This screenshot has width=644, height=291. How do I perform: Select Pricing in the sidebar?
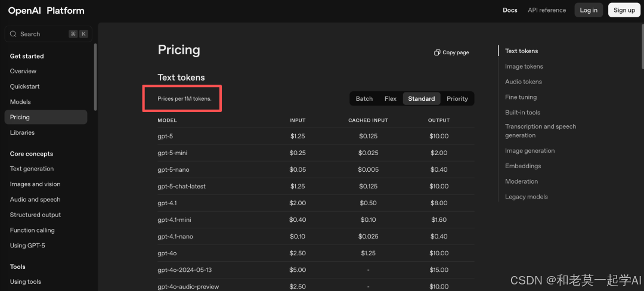pyautogui.click(x=45, y=117)
